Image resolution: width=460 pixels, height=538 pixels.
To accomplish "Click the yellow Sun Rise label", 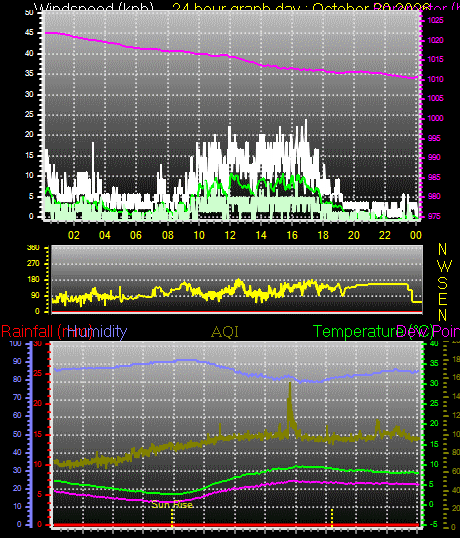I will pyautogui.click(x=172, y=504).
